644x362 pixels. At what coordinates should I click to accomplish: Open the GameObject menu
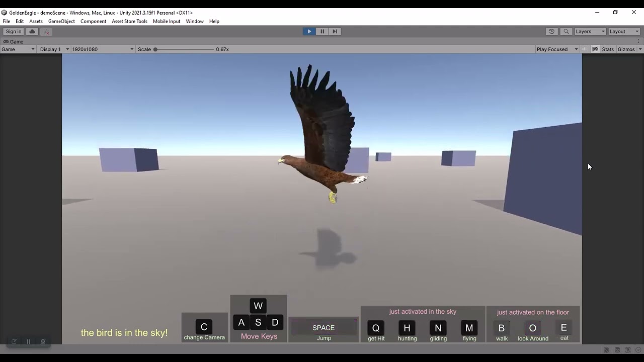(x=61, y=21)
